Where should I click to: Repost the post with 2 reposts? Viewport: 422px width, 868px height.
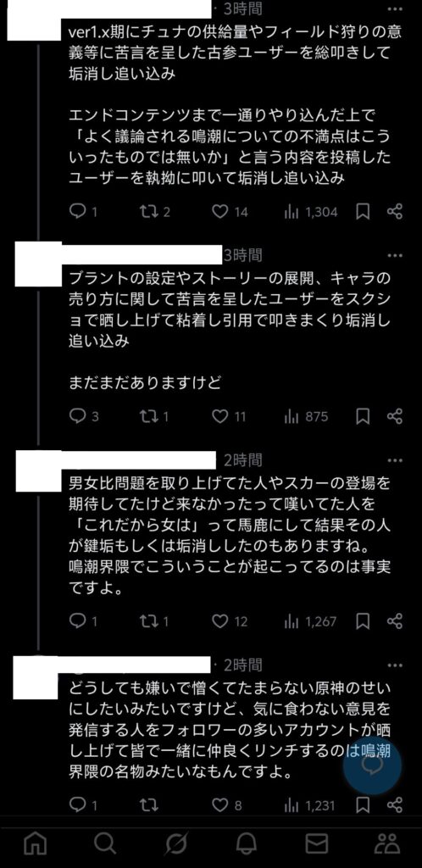click(149, 211)
